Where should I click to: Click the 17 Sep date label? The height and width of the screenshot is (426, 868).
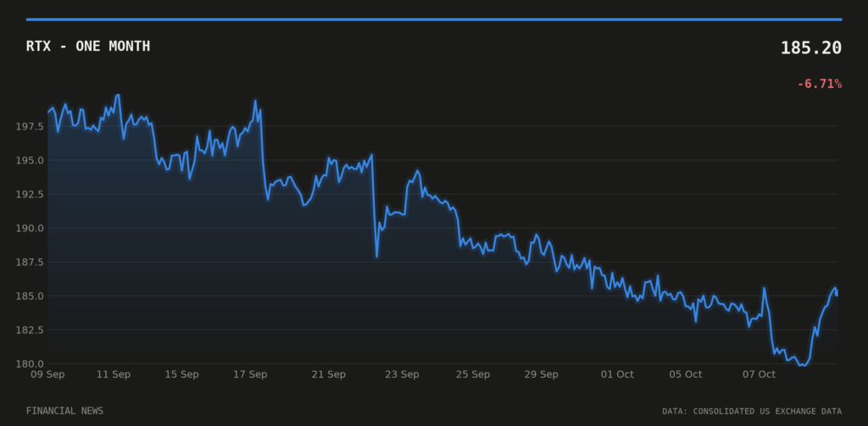pyautogui.click(x=250, y=374)
